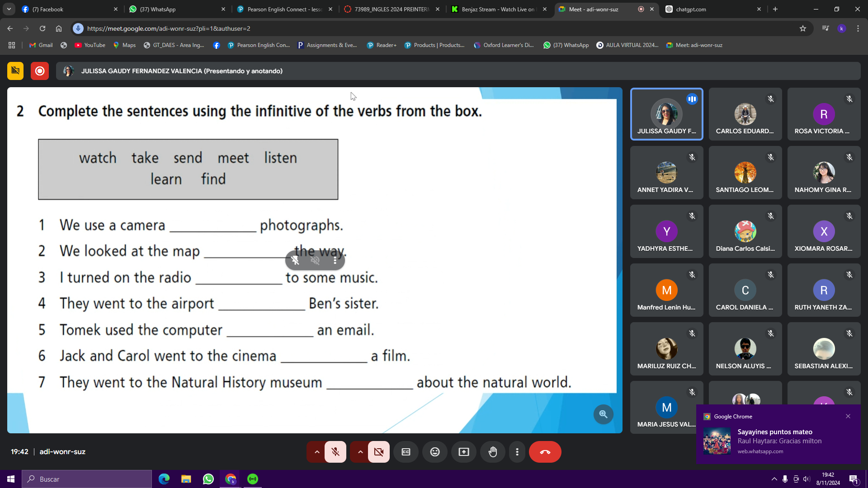Select Julissa Gaudy participant tile
Screen dimensions: 868x488
tap(667, 114)
